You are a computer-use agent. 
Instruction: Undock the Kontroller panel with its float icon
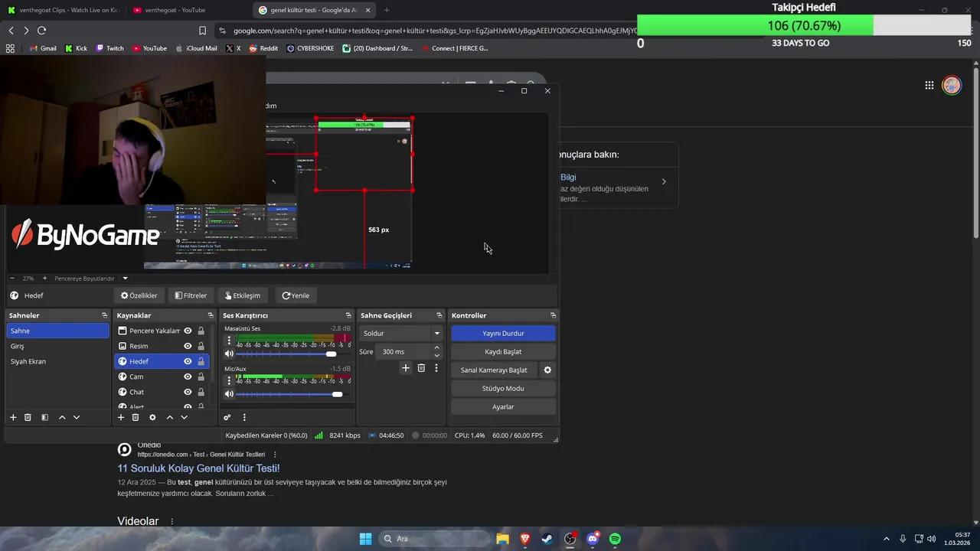click(x=553, y=315)
